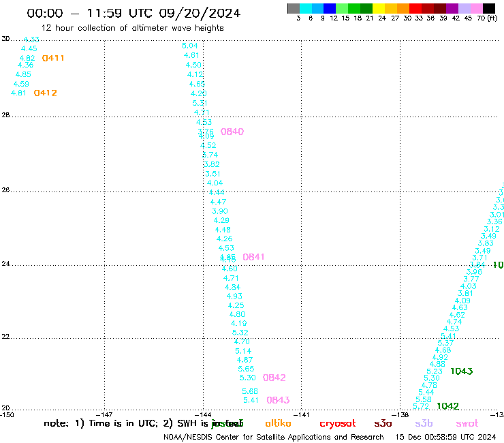Select the wave height value 5.32
The height and width of the screenshot is (443, 504).
pyautogui.click(x=240, y=333)
